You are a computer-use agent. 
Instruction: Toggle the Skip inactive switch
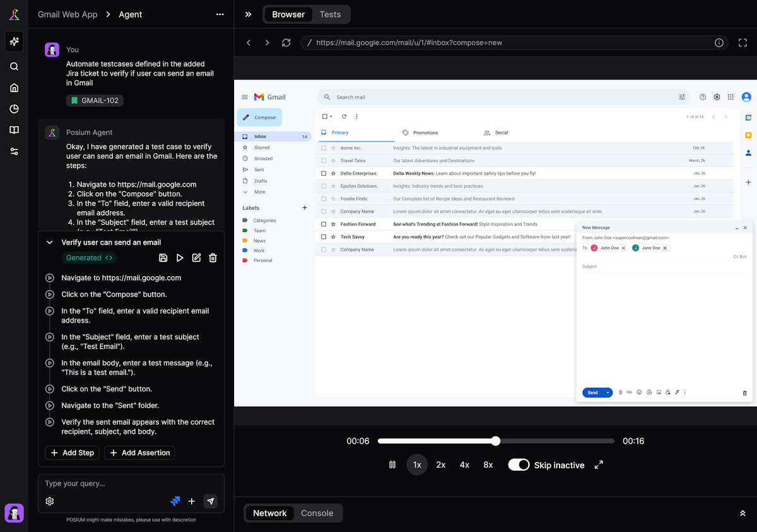pos(519,465)
